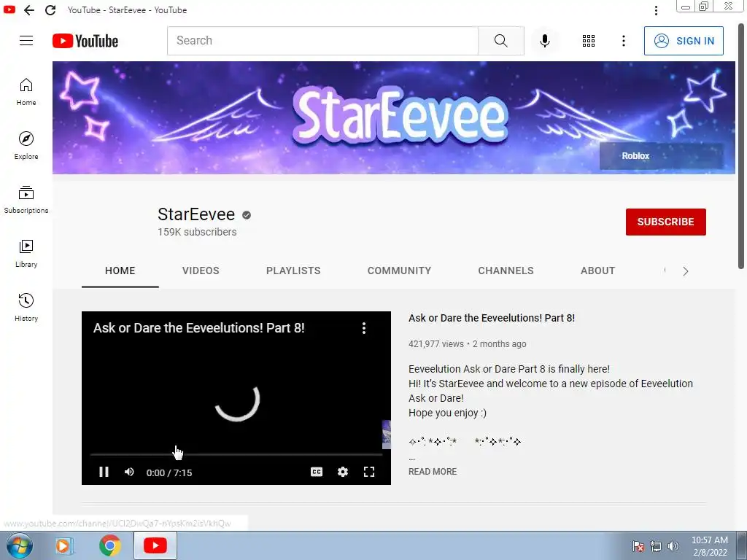Switch to the ABOUT tab
Image resolution: width=747 pixels, height=560 pixels.
click(598, 271)
